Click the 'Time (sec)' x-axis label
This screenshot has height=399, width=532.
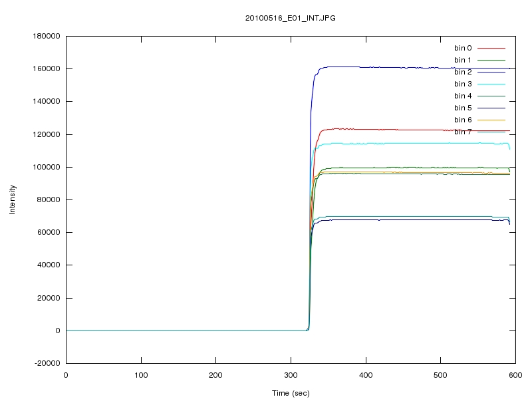(291, 393)
